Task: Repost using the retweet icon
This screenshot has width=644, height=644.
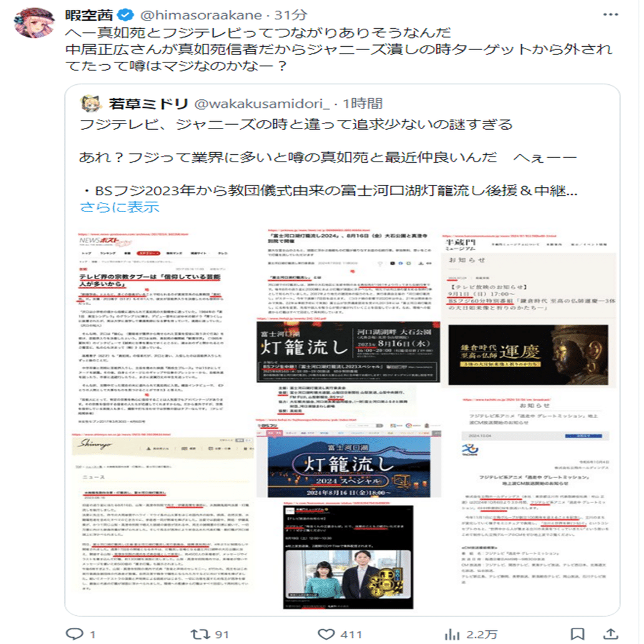Action: [200, 634]
